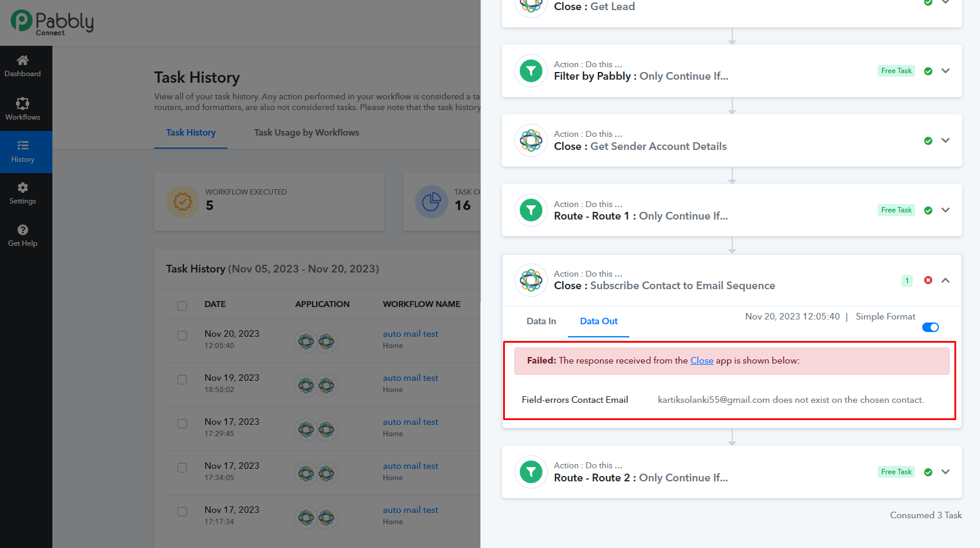
Task: Check the Nov 19, 2023 18:58:02 row checkbox
Action: coord(182,380)
